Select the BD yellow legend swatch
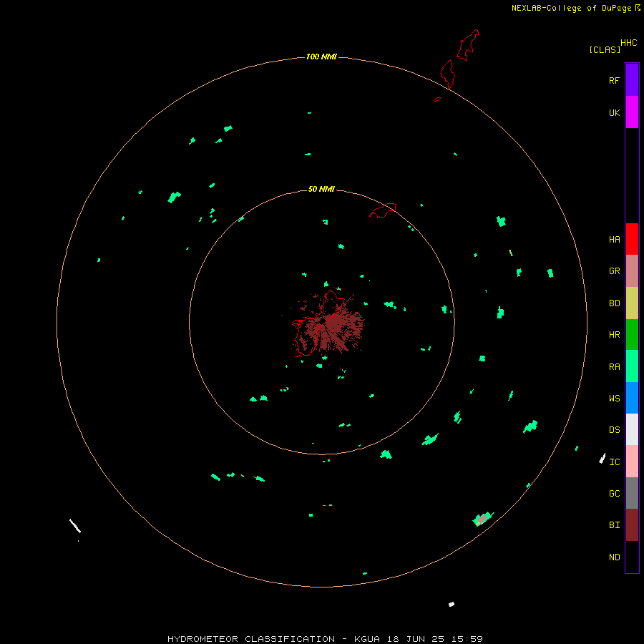644x644 pixels. 632,303
